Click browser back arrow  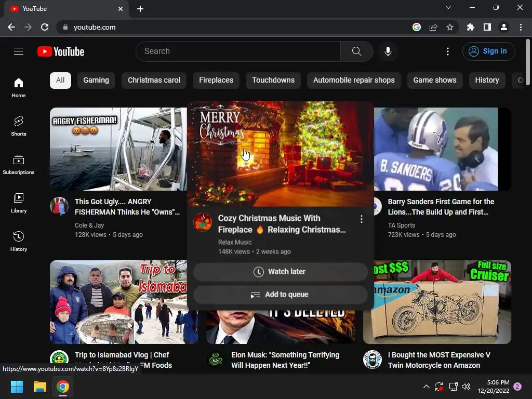[x=11, y=27]
